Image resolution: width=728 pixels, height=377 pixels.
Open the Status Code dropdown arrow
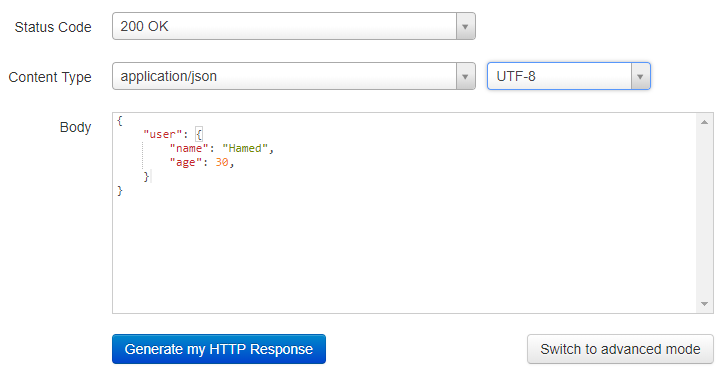(465, 26)
